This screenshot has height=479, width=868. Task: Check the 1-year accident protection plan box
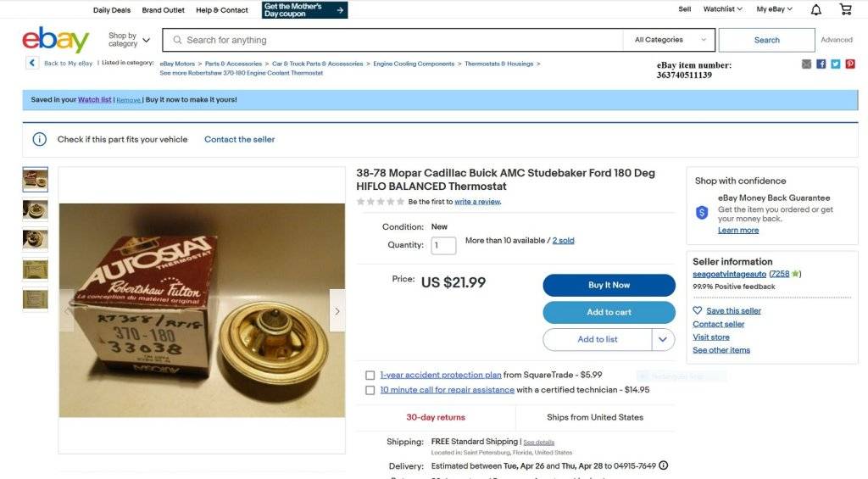(370, 376)
